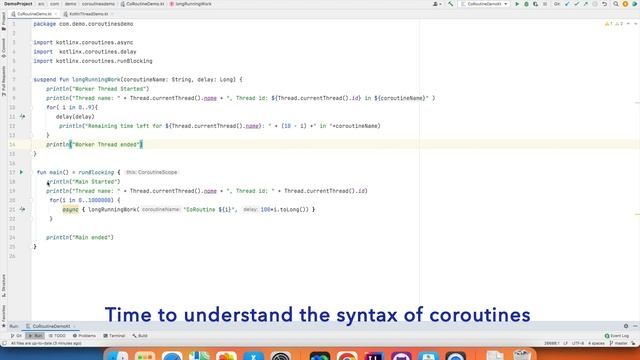Click the longRunningWork breadcrumb

[x=191, y=4]
